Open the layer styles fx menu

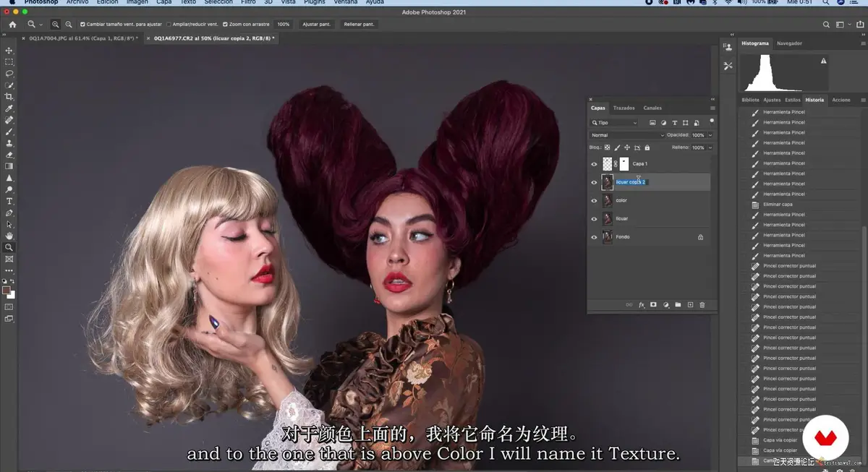pyautogui.click(x=641, y=304)
